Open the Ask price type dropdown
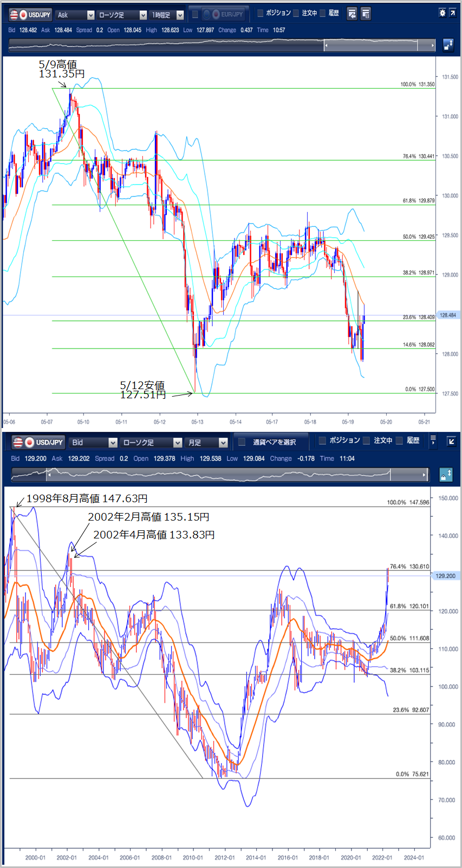This screenshot has width=462, height=868. 75,15
